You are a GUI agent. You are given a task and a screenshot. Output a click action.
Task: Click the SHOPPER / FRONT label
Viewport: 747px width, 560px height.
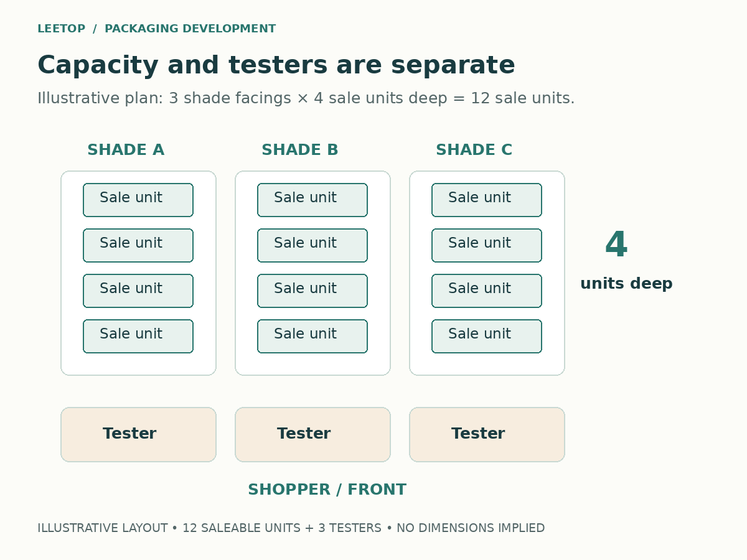point(327,490)
